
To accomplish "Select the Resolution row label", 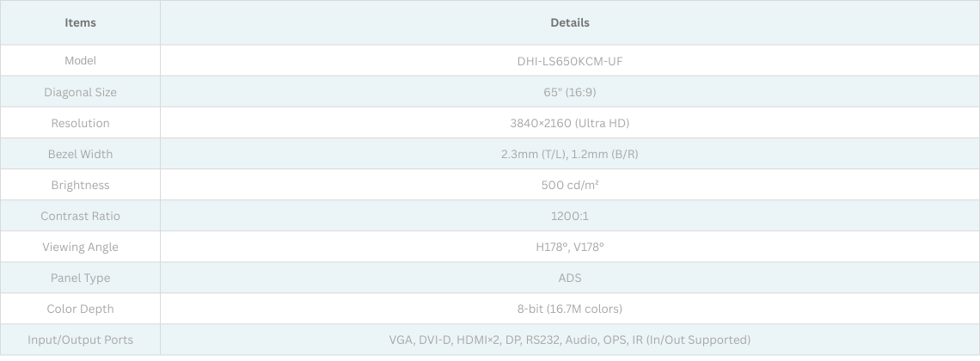I will (80, 123).
